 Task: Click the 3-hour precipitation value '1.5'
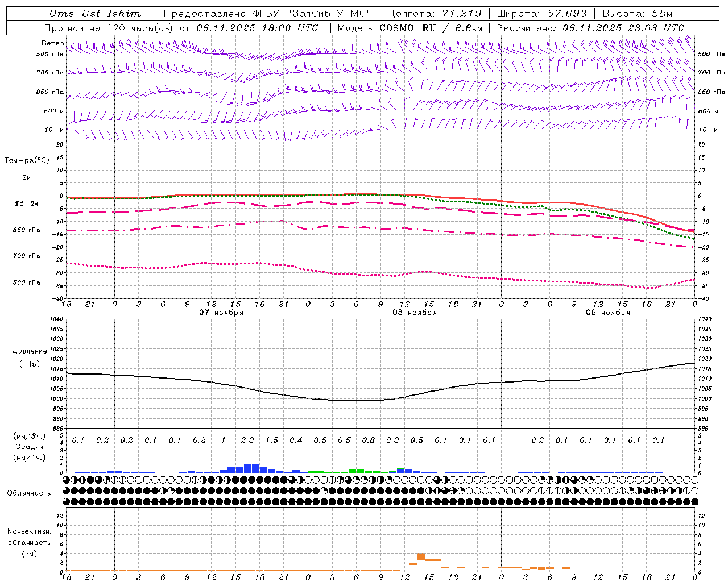(272, 440)
